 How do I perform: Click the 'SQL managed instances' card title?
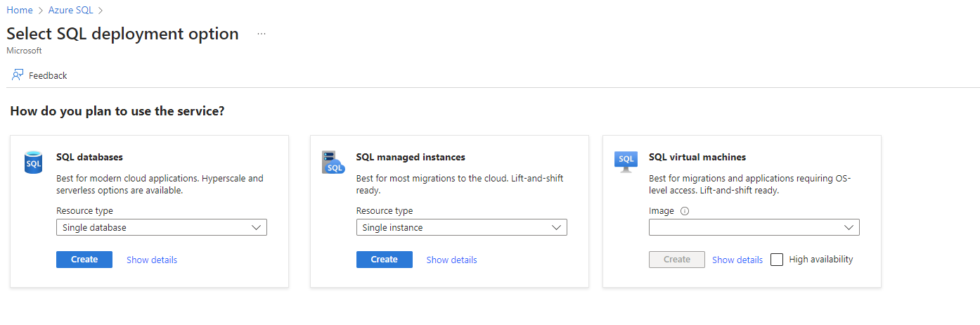click(411, 157)
